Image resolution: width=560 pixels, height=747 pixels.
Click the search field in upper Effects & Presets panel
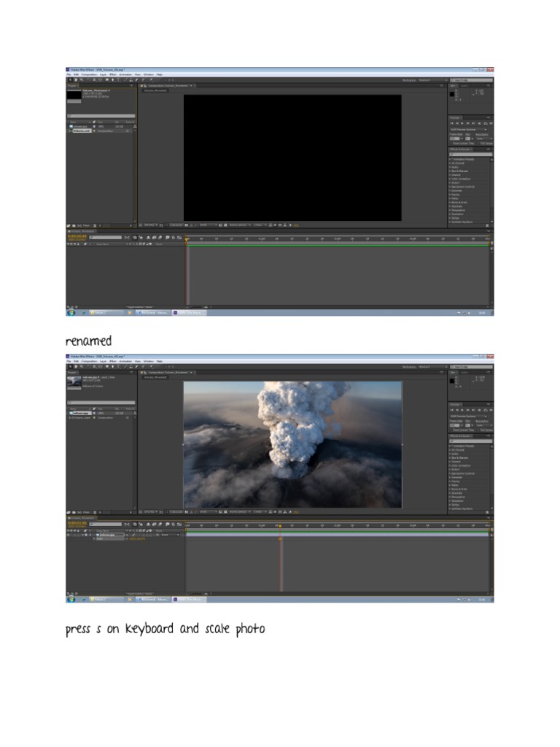pyautogui.click(x=470, y=155)
